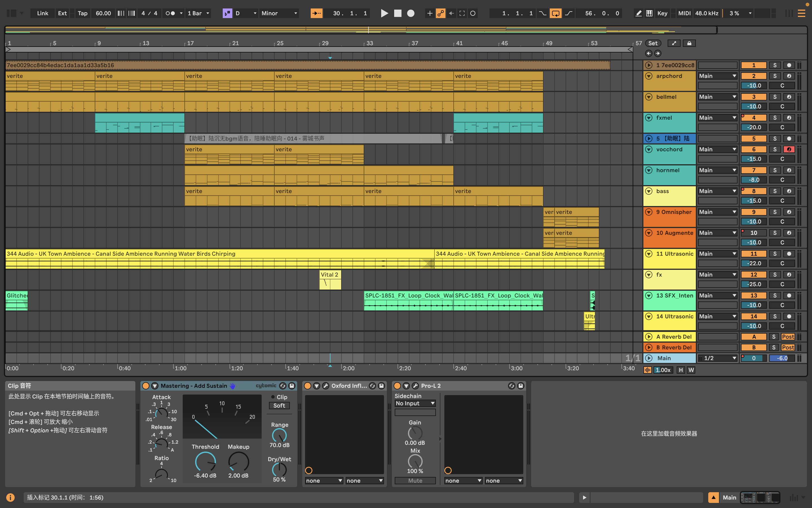Open the Minor scale dropdown
This screenshot has height=508, width=812.
279,13
